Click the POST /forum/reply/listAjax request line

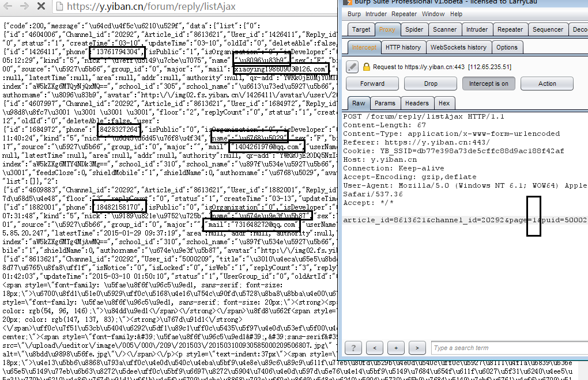[424, 116]
